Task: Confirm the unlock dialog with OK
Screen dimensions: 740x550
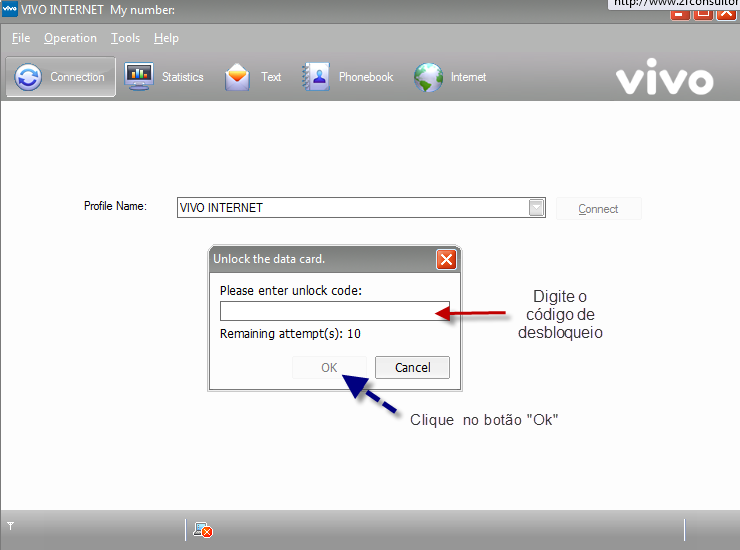Action: 329,367
